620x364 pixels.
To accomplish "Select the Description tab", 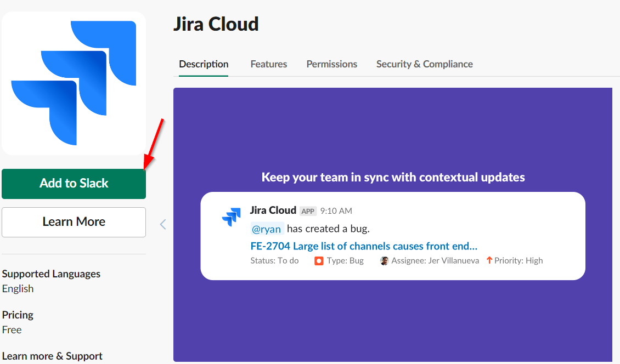I will pyautogui.click(x=203, y=64).
